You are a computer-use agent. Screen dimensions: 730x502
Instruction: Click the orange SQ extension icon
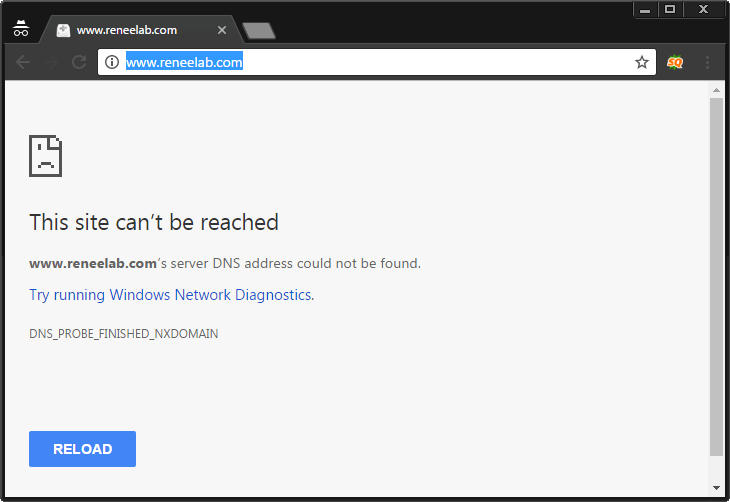pos(675,62)
